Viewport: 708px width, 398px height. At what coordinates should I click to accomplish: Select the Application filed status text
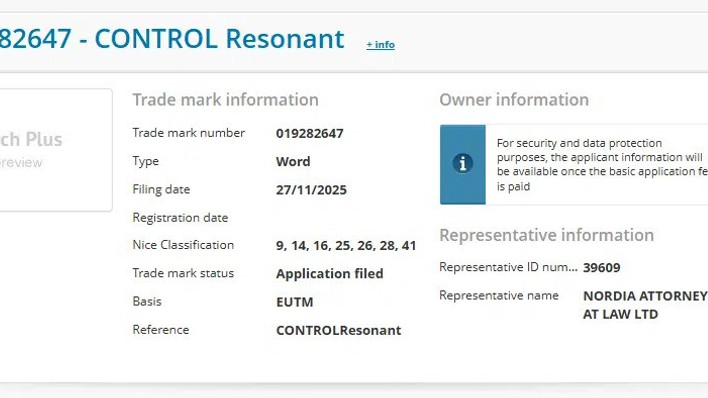330,274
